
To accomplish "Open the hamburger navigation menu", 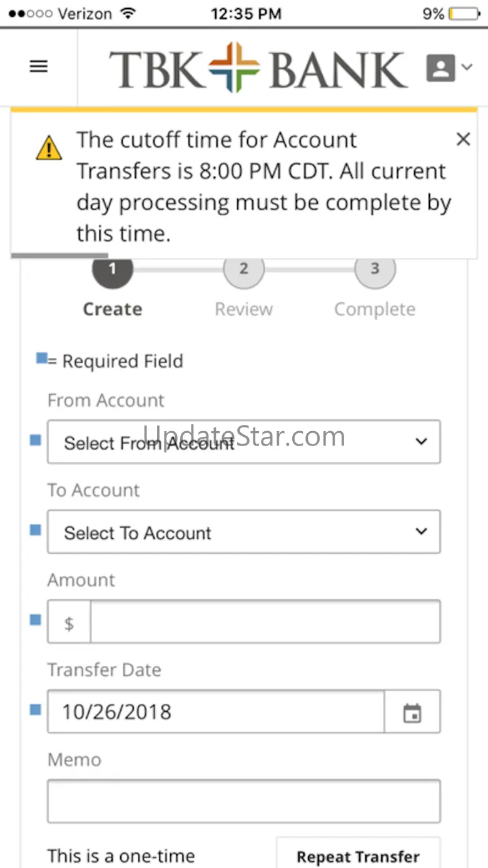I will coord(39,66).
